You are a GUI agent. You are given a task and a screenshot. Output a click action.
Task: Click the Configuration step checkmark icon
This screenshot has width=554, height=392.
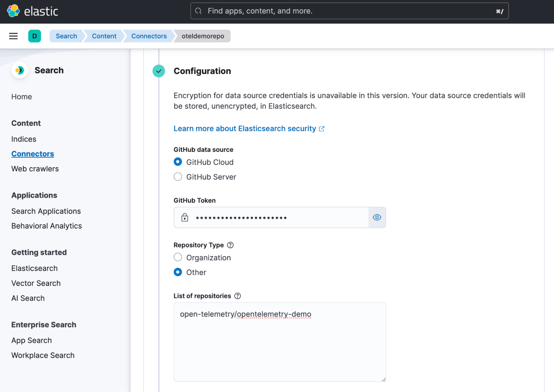pyautogui.click(x=159, y=71)
